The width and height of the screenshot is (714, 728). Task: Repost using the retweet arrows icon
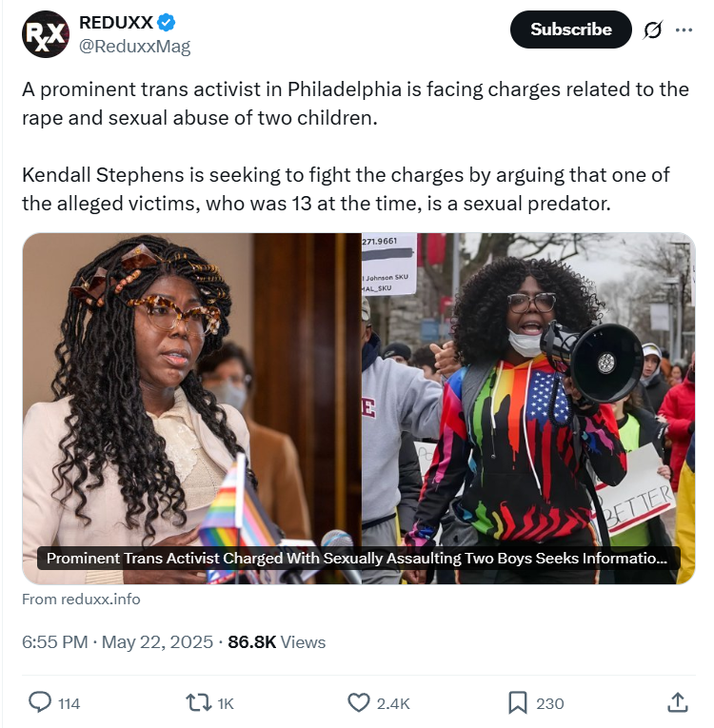pos(198,703)
